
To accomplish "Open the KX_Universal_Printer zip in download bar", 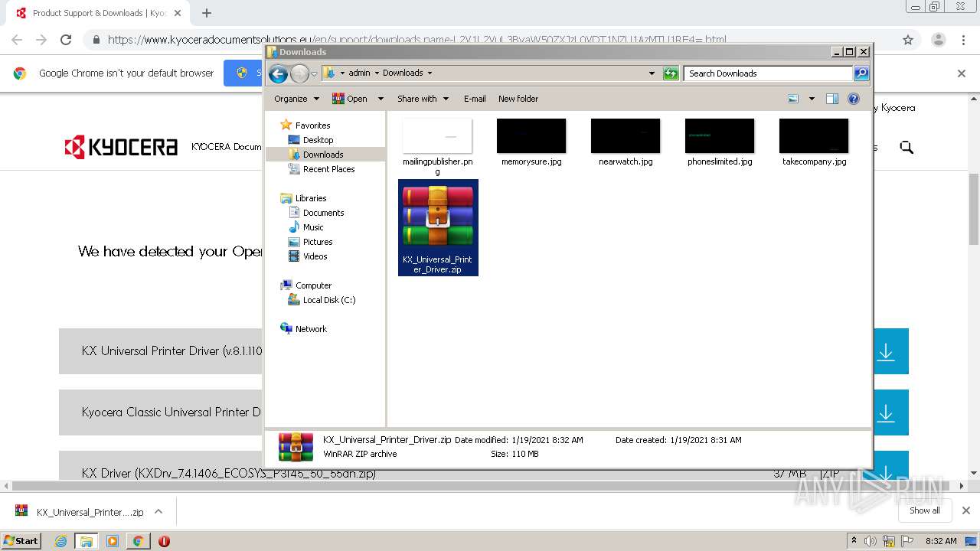I will (x=80, y=512).
